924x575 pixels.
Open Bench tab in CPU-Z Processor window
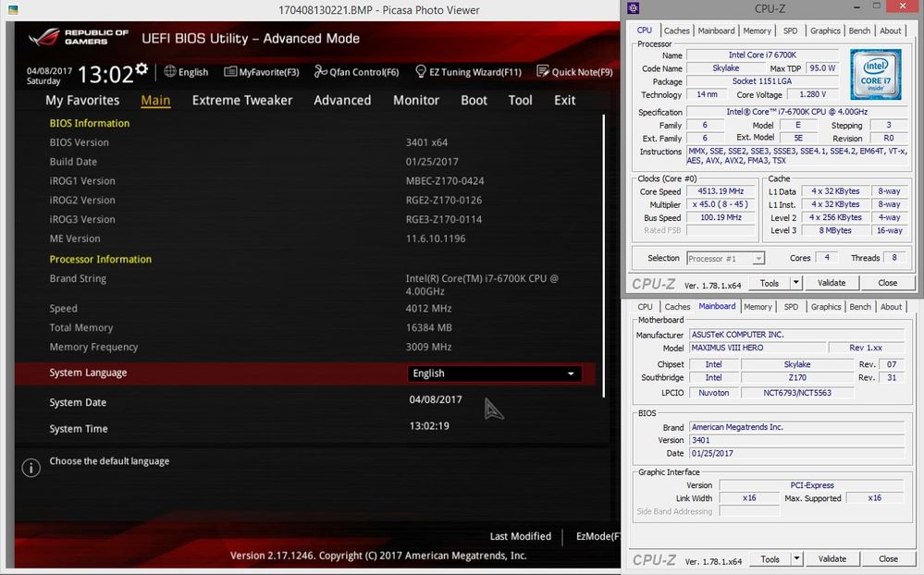tap(859, 31)
